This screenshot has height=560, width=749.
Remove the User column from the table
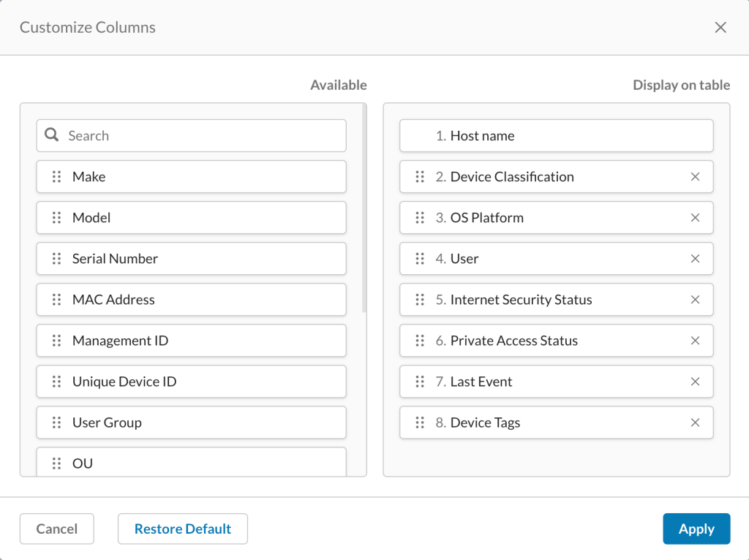[695, 259]
